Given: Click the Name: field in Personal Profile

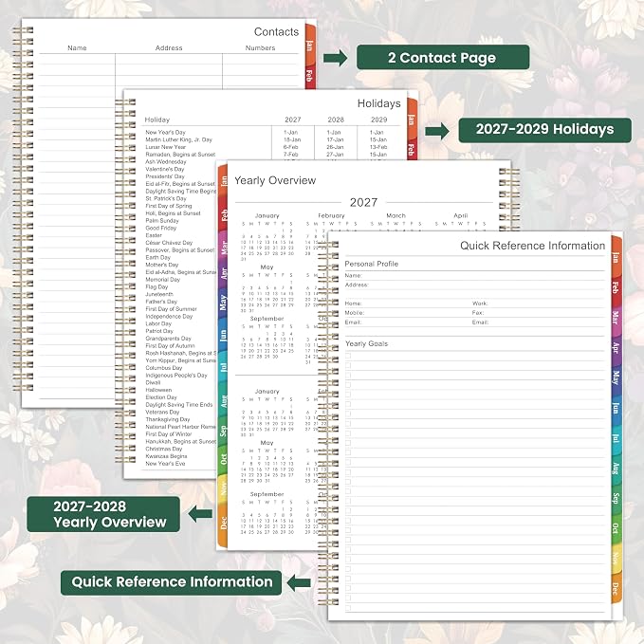Looking at the screenshot, I should [475, 275].
